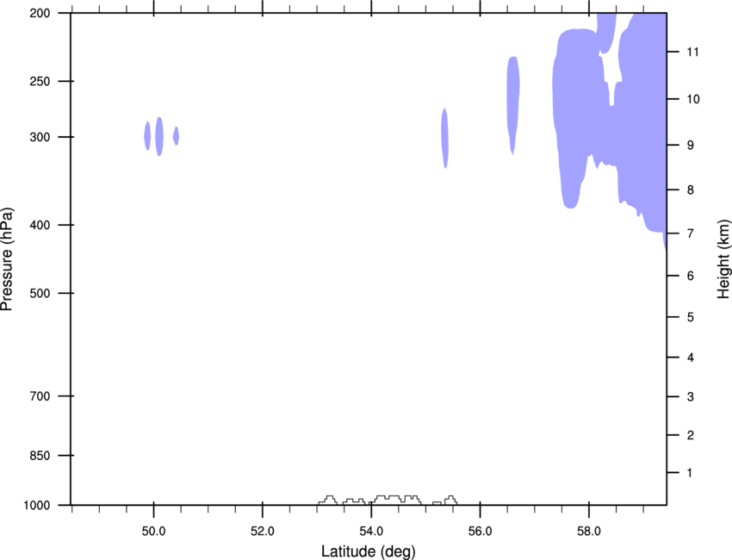Viewport: 732px width, 560px height.
Task: Click the 4 km height label
Action: click(x=691, y=358)
